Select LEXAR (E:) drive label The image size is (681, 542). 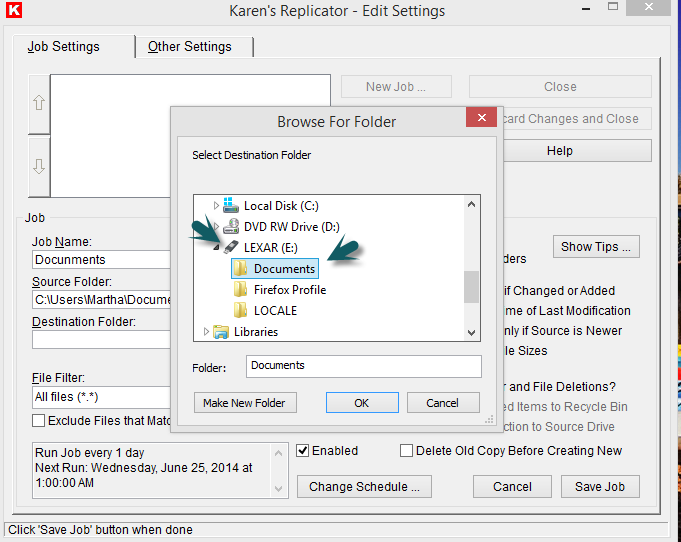[x=271, y=248]
